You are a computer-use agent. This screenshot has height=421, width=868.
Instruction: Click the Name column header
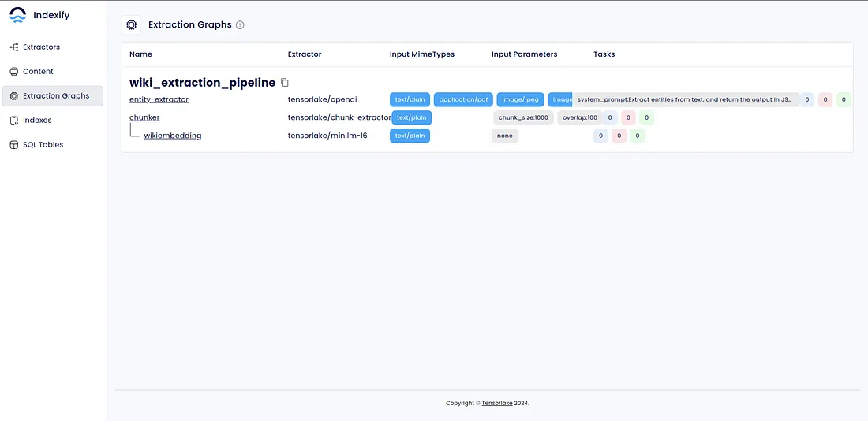(140, 54)
